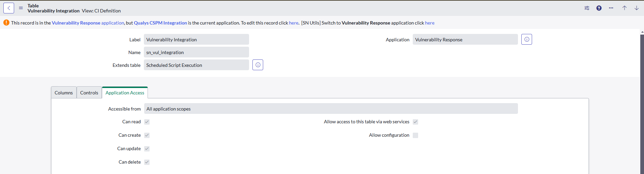Enable the Allow configuration checkbox

tap(415, 135)
